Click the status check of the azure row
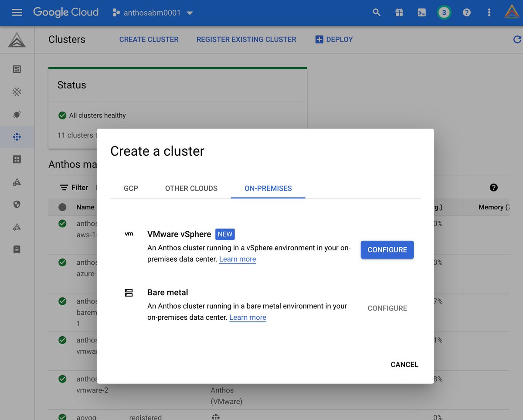Viewport: 523px width, 420px height. pyautogui.click(x=62, y=262)
